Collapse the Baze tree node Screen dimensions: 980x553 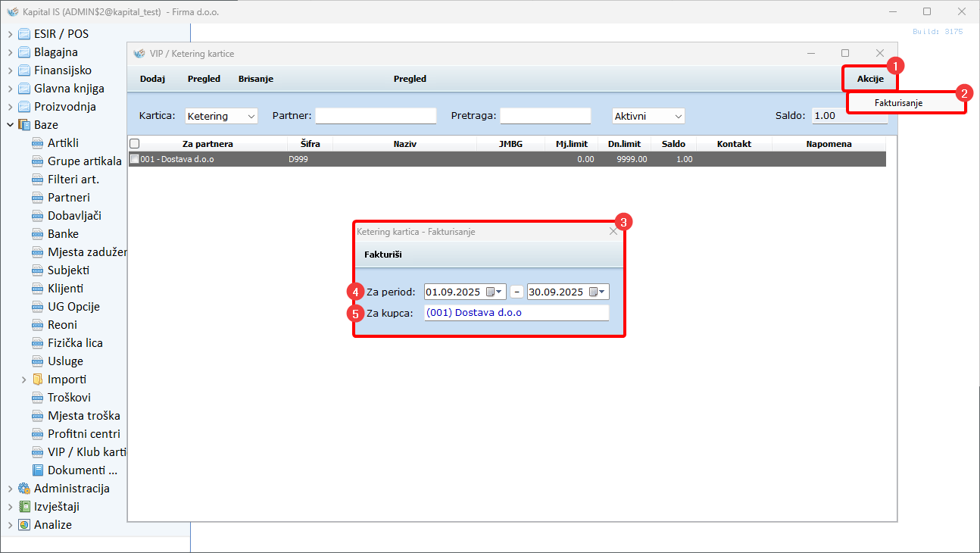(11, 125)
